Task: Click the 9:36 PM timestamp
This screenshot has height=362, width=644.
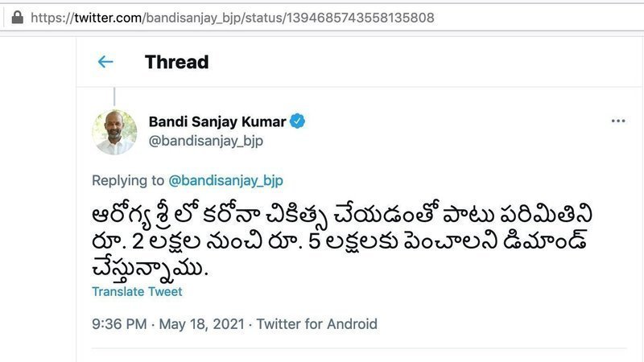Action: click(118, 324)
